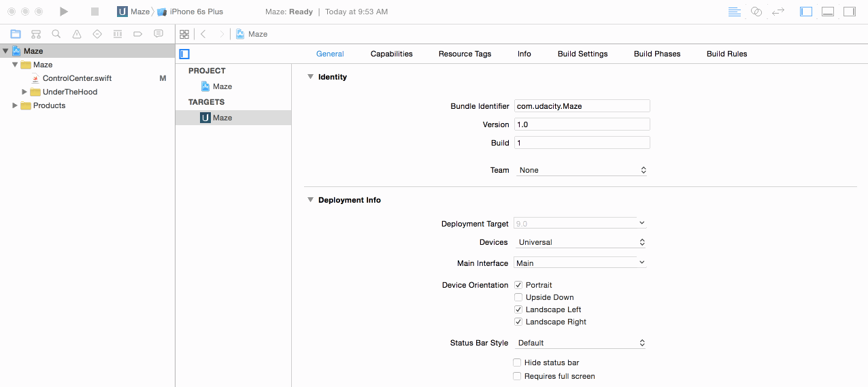868x387 pixels.
Task: Open the Status Bar Style dropdown
Action: click(580, 343)
